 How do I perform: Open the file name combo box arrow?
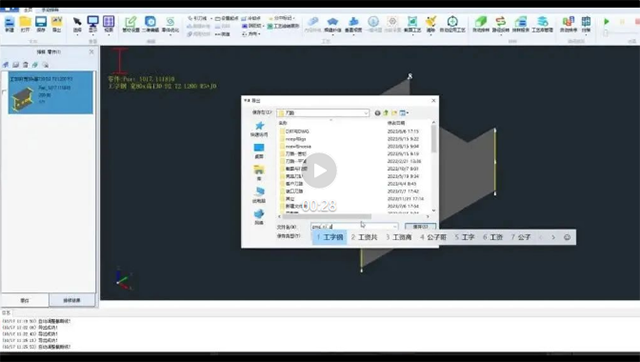click(x=395, y=227)
